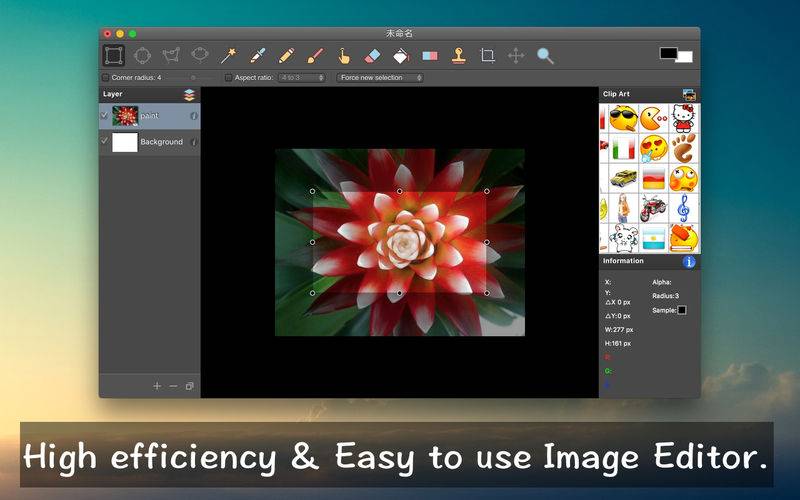Click the window title text
800x500 pixels.
399,34
